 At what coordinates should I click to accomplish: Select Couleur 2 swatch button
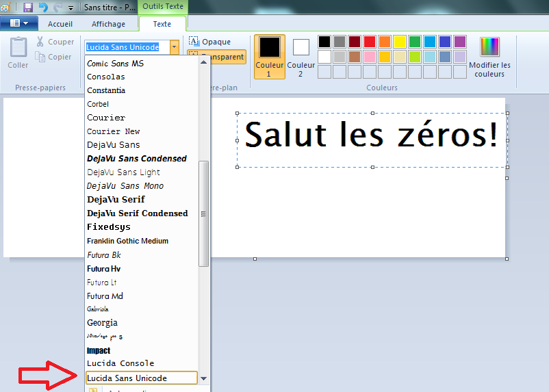coord(301,57)
